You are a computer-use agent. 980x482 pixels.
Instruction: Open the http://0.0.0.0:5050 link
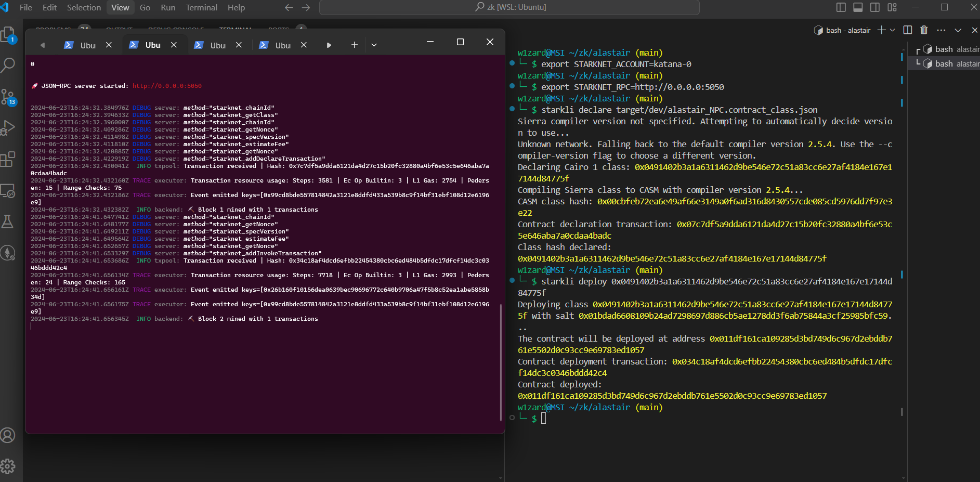(167, 86)
